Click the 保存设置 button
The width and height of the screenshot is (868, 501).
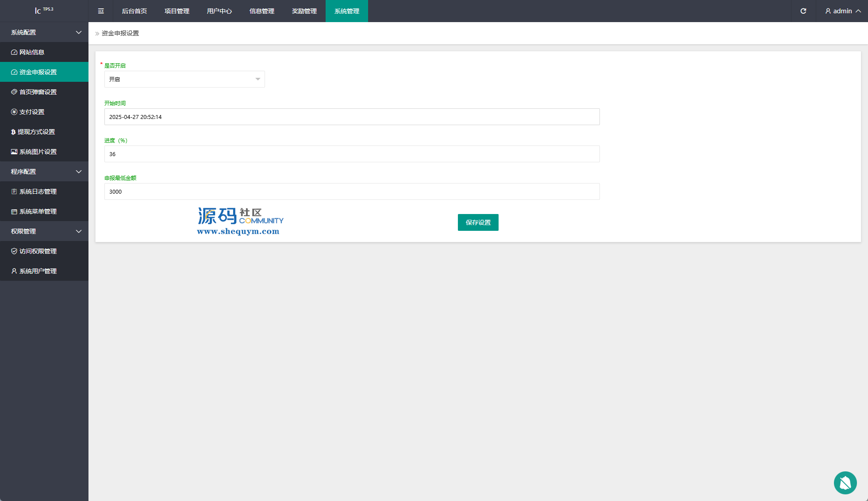pyautogui.click(x=478, y=222)
